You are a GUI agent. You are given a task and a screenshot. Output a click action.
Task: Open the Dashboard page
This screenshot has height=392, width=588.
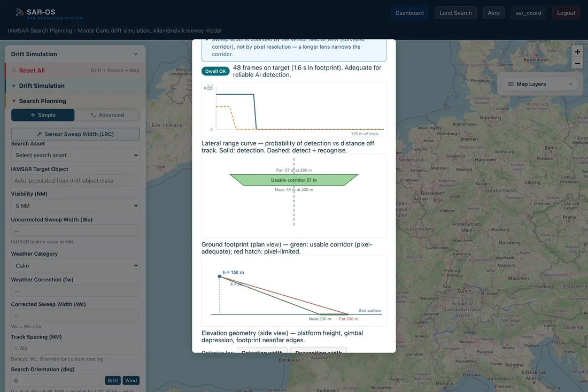409,13
